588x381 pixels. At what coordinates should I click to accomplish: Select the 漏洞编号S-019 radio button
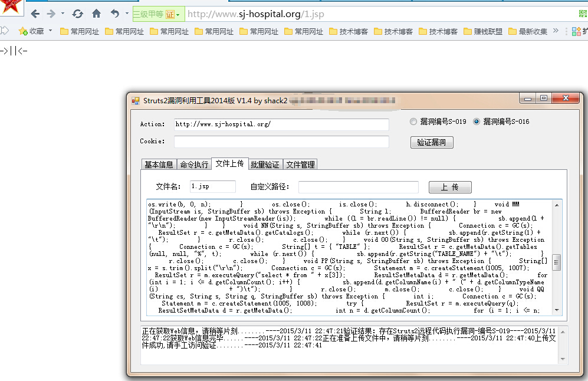pyautogui.click(x=413, y=121)
